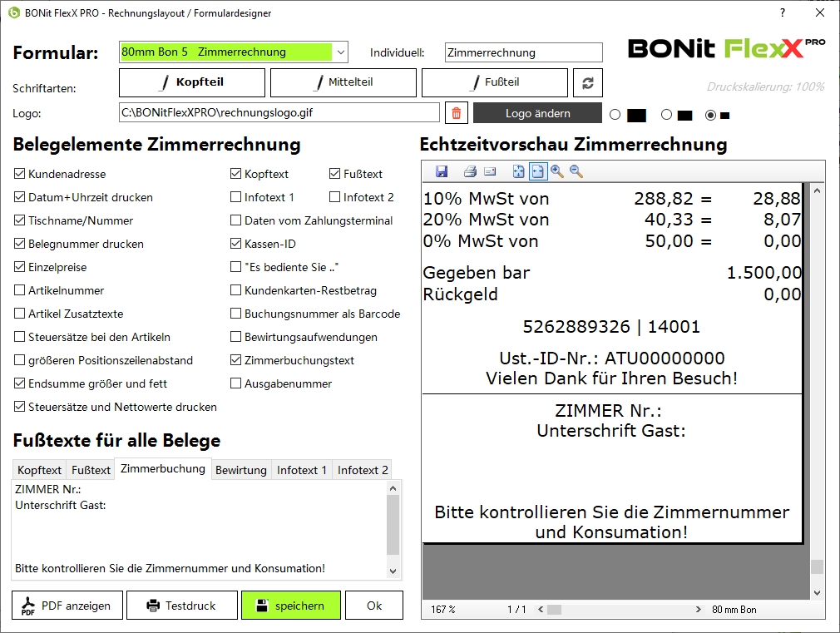Image resolution: width=840 pixels, height=633 pixels.
Task: Enable the Infotext 2 checkbox
Action: (x=335, y=197)
